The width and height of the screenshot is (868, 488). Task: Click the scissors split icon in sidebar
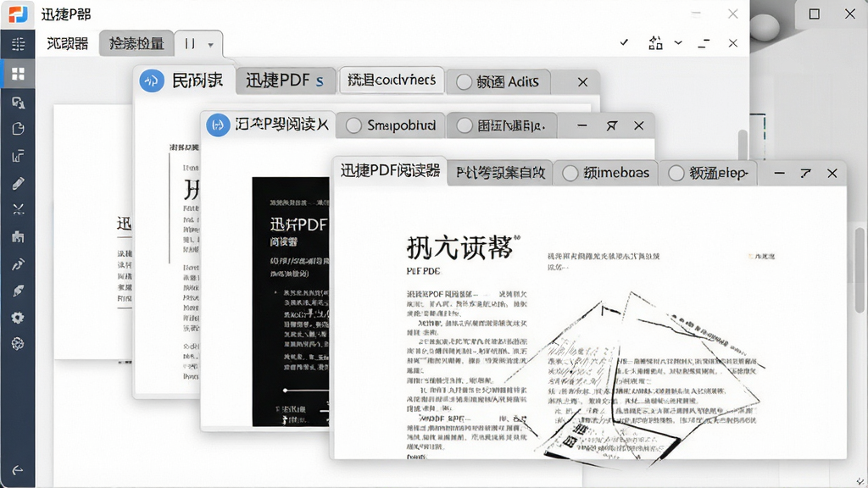click(18, 209)
